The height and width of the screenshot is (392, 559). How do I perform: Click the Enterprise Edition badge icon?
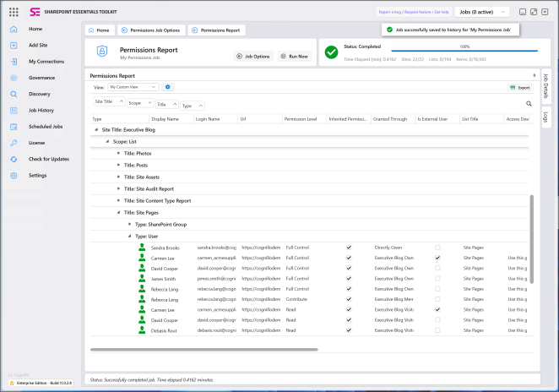[x=12, y=383]
